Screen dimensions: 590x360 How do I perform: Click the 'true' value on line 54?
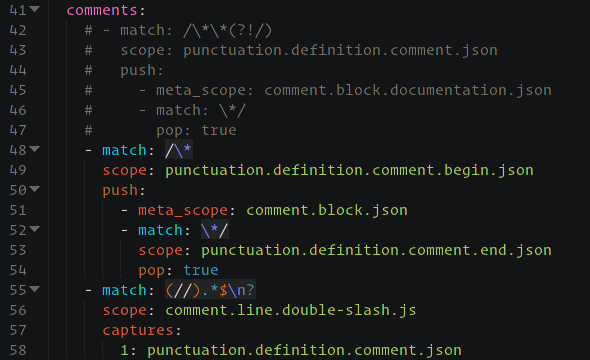[x=201, y=270]
